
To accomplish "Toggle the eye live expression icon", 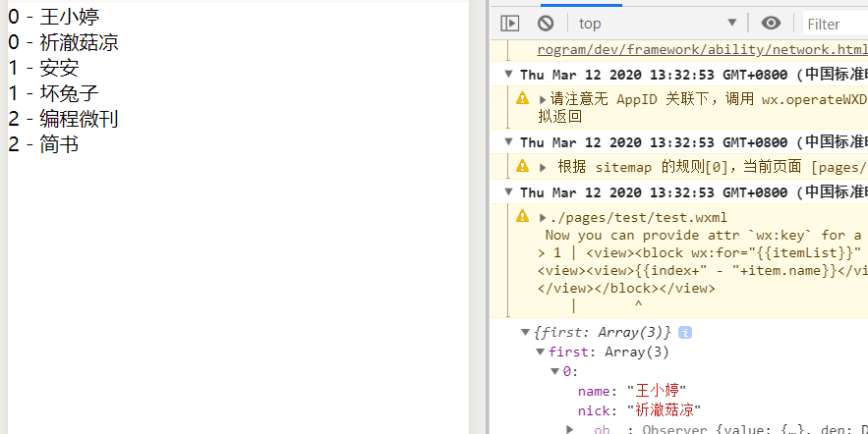I will tap(771, 24).
